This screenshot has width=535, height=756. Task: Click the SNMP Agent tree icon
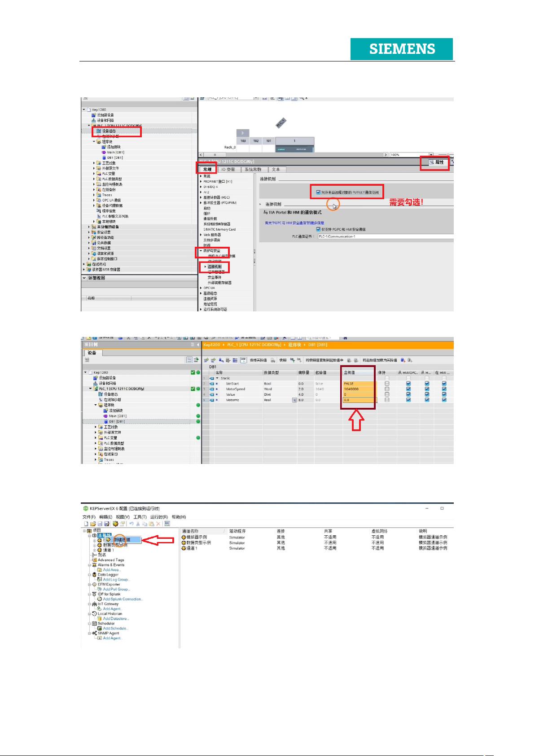click(x=94, y=633)
